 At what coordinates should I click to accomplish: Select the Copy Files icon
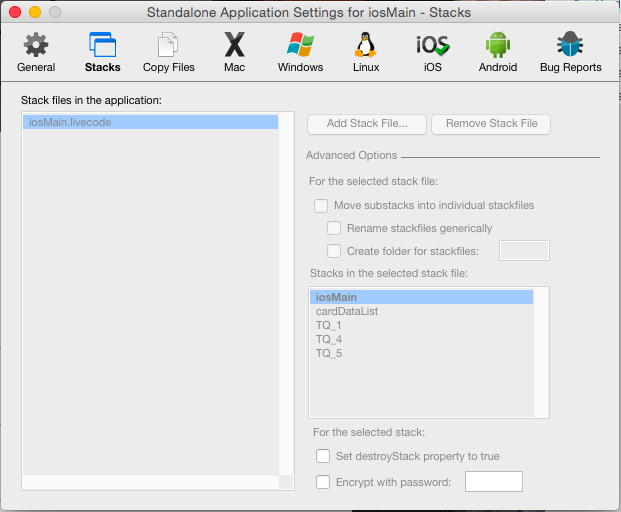[169, 52]
